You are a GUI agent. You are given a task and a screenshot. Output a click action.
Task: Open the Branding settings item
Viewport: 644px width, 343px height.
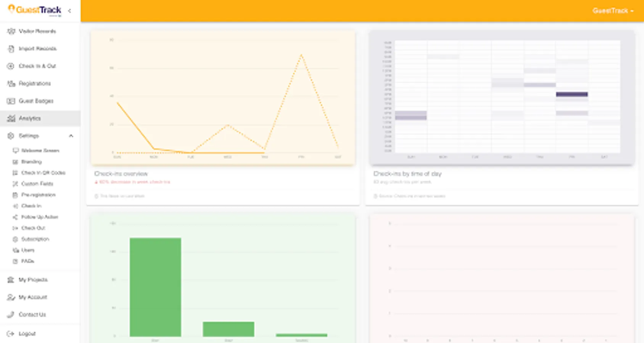click(x=31, y=162)
